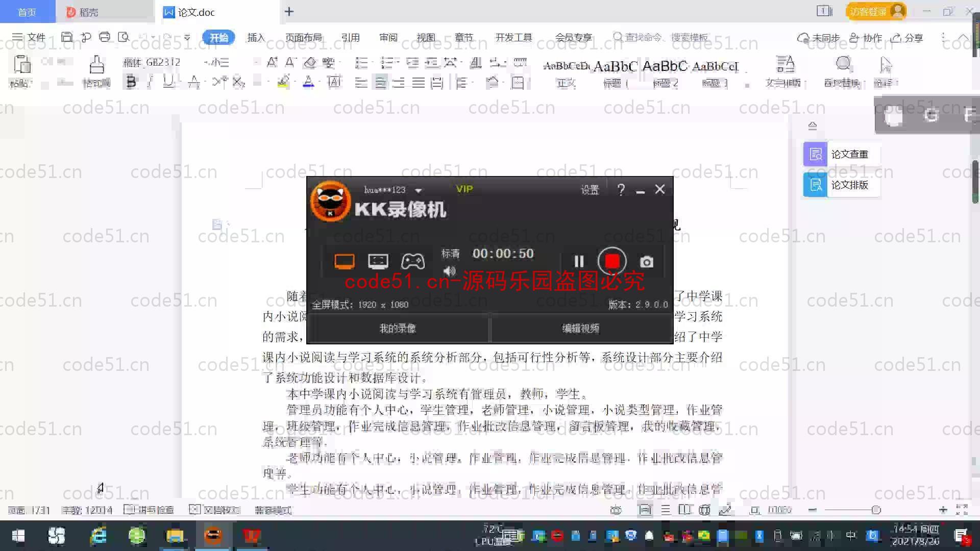Click the KK录像机 record stop button

click(x=611, y=261)
